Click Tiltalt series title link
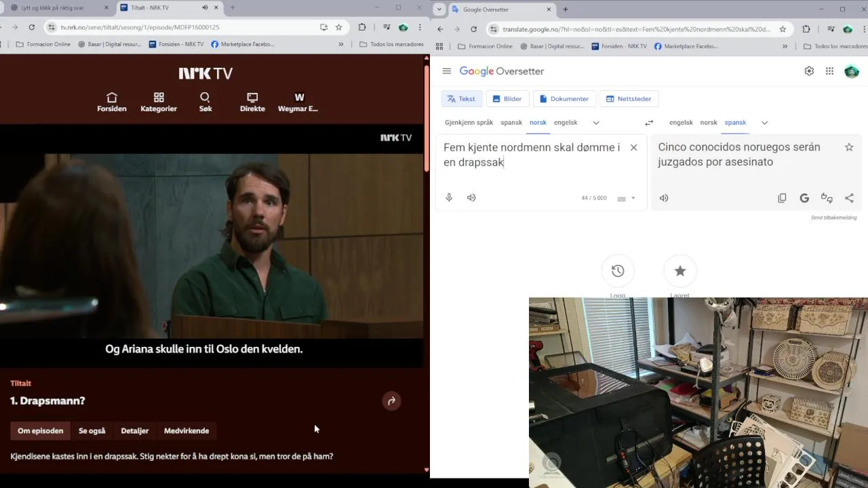Screen dimensions: 868x488 pyautogui.click(x=20, y=383)
